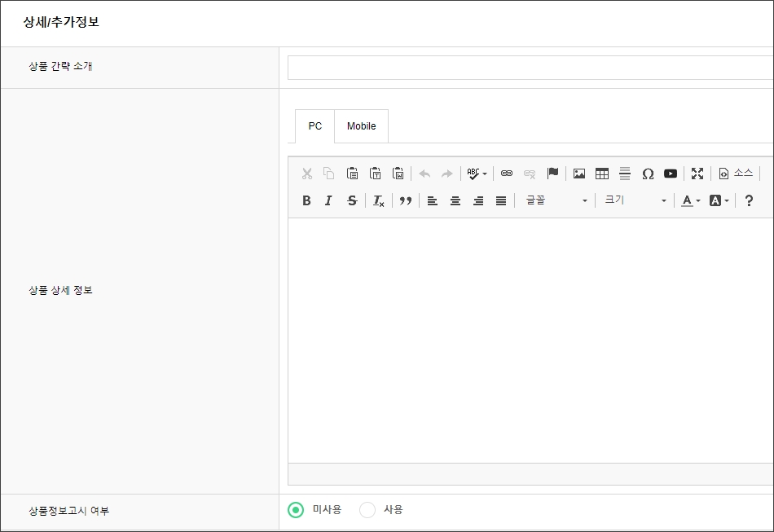Toggle italic text style

[x=329, y=200]
